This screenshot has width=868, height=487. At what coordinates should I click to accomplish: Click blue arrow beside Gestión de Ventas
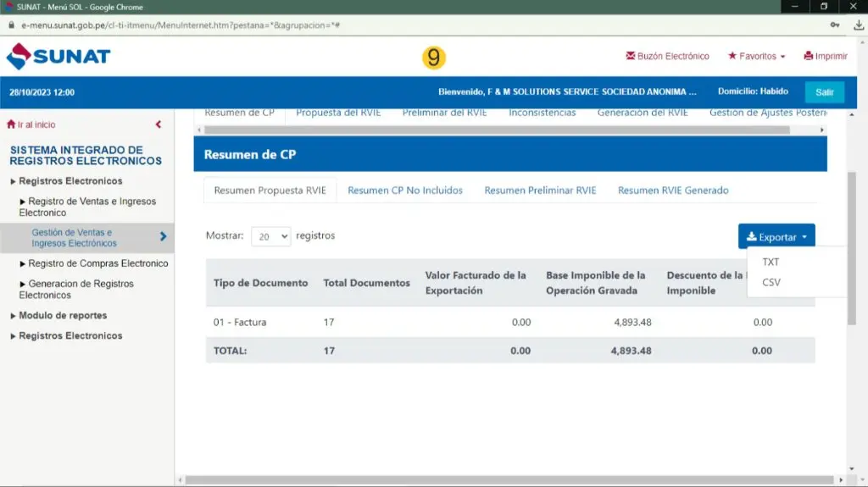163,237
